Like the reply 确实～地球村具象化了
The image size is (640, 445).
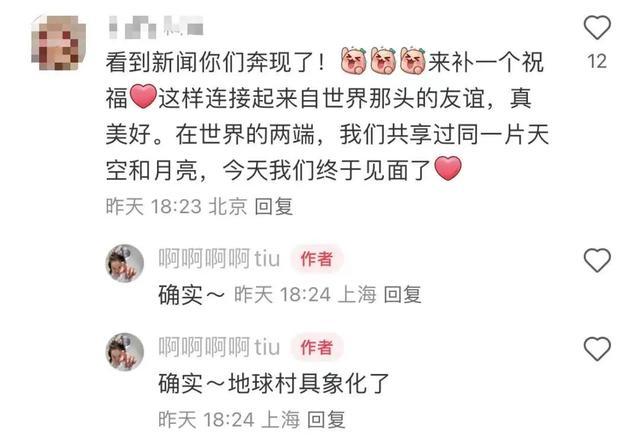[x=597, y=348]
